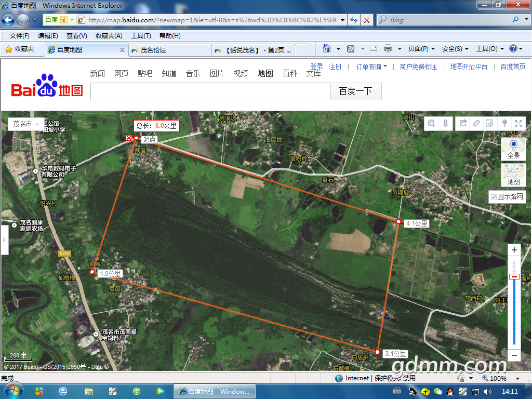Switch to the 茂名论坛 tab
Viewport: 532px width, 399px height.
pos(169,50)
